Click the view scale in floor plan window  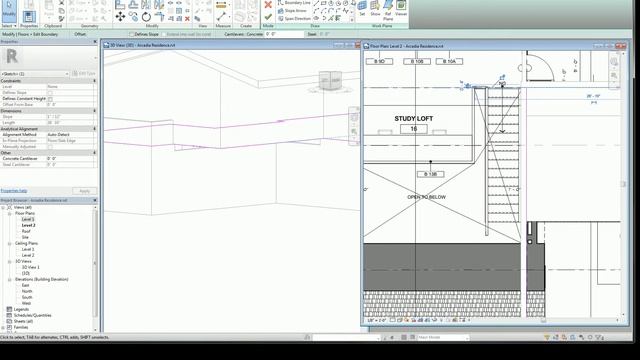[x=376, y=320]
